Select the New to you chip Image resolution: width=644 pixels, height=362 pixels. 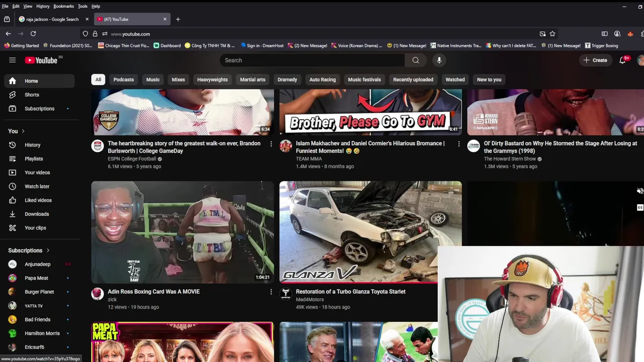point(489,79)
